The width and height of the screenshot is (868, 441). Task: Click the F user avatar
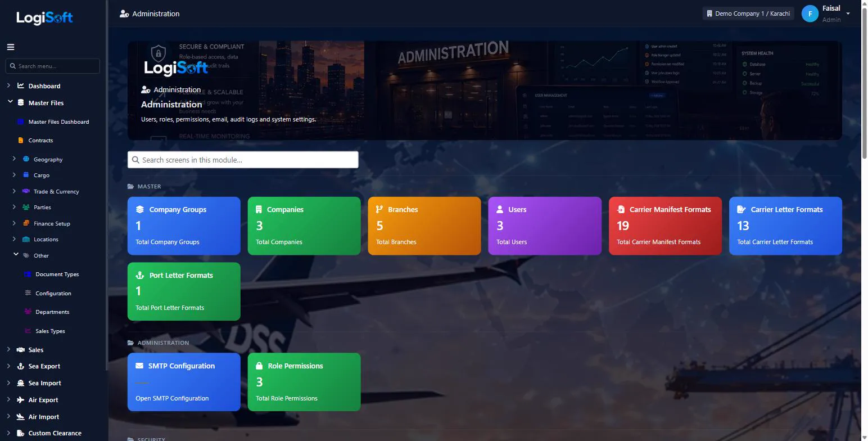tap(810, 14)
